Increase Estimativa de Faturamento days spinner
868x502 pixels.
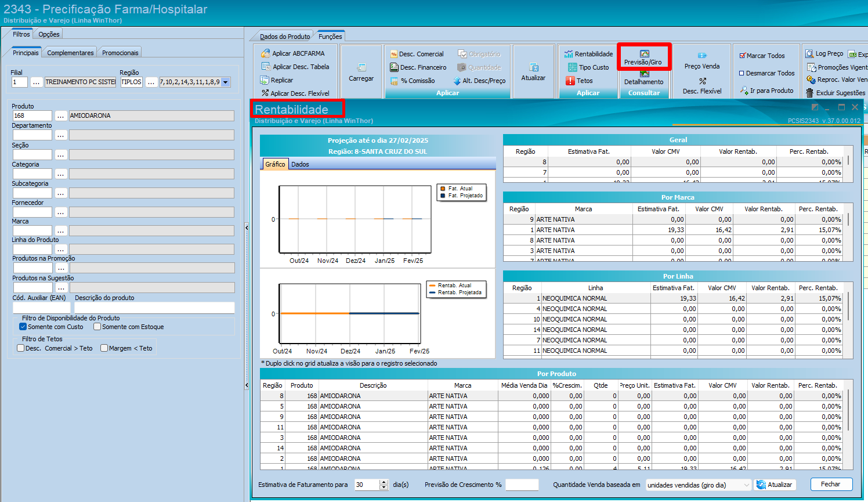(x=384, y=482)
